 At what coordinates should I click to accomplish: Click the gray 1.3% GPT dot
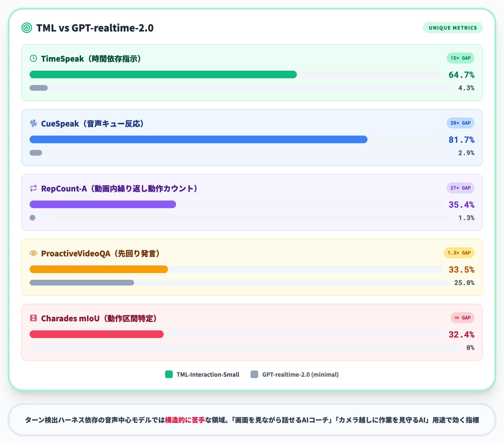(x=32, y=217)
